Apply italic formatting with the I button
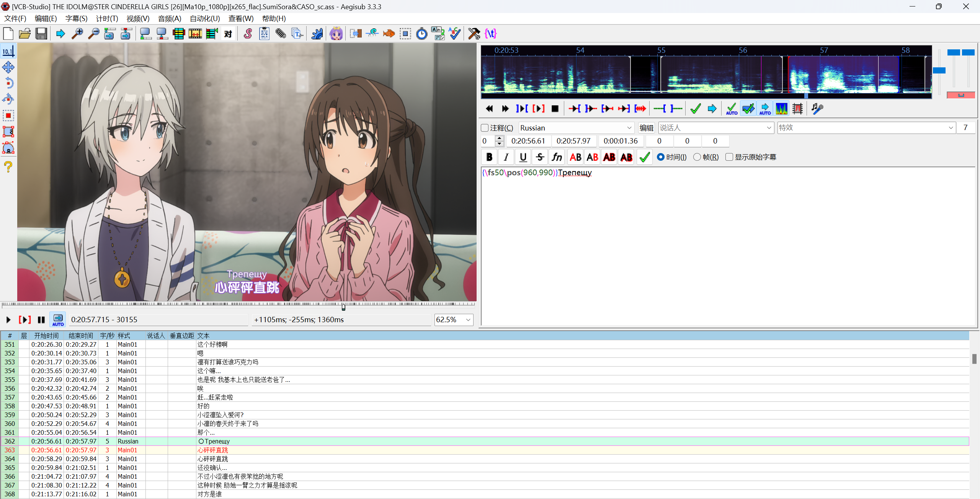The height and width of the screenshot is (499, 980). click(506, 157)
